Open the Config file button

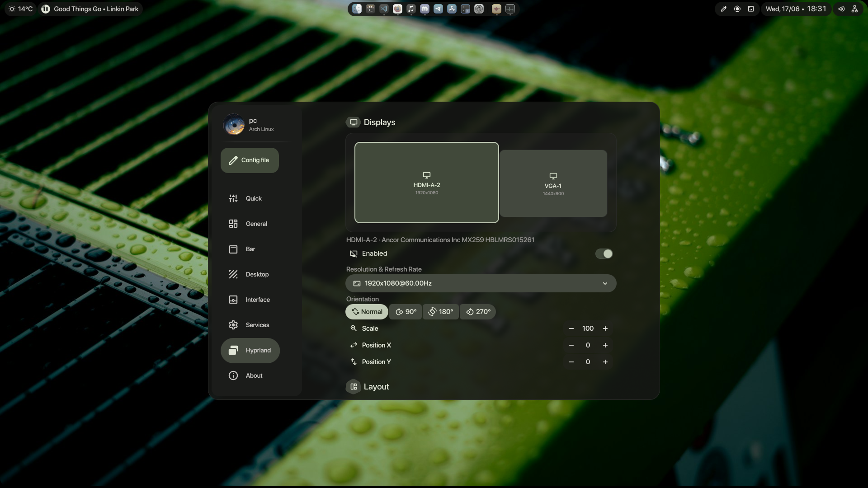point(250,160)
